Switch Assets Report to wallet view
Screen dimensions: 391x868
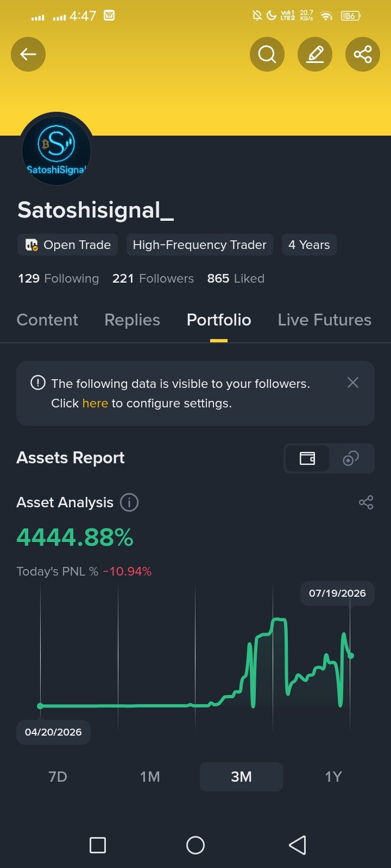point(307,458)
